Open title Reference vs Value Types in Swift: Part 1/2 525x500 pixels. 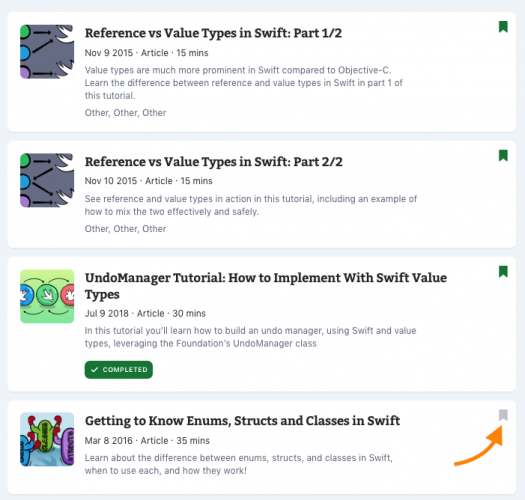tap(213, 33)
